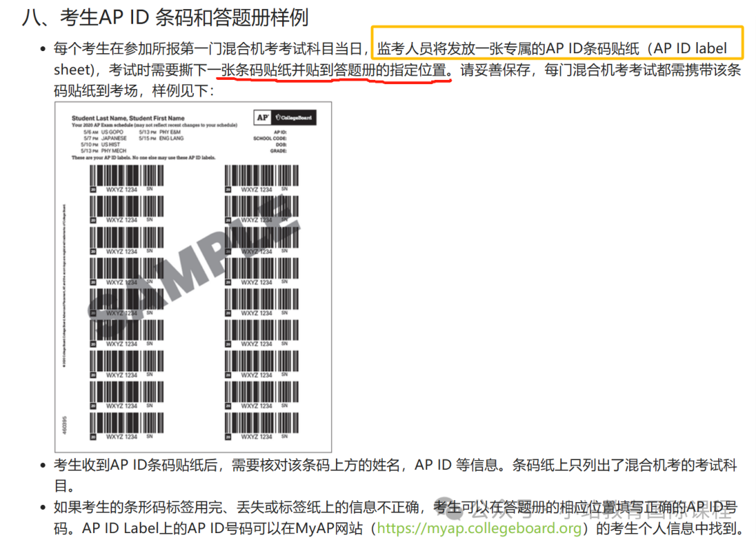Click 'US GOPO' exam entry in the sample schedule
Screen dimensions: 756x540
pos(112,132)
